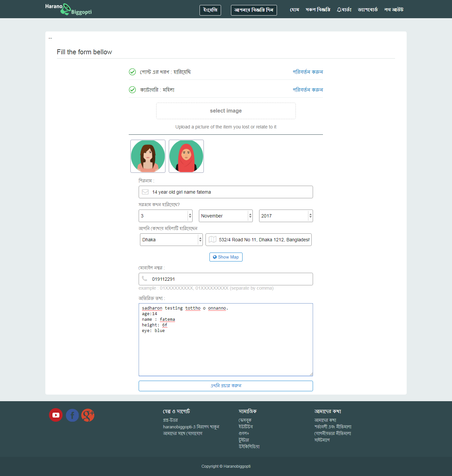Screen dimensions: 452x476
Task: Open the উইকিপিডিয়া footer link
Action: coord(249,447)
